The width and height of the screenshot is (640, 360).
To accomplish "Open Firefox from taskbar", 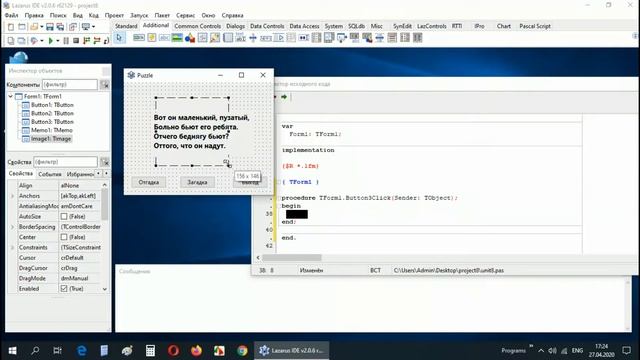I will (196, 350).
